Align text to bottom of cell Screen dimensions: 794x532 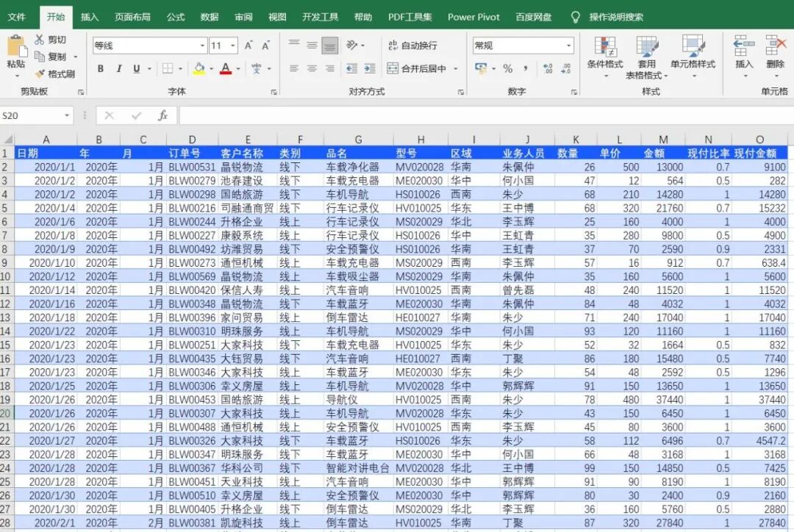pyautogui.click(x=330, y=46)
